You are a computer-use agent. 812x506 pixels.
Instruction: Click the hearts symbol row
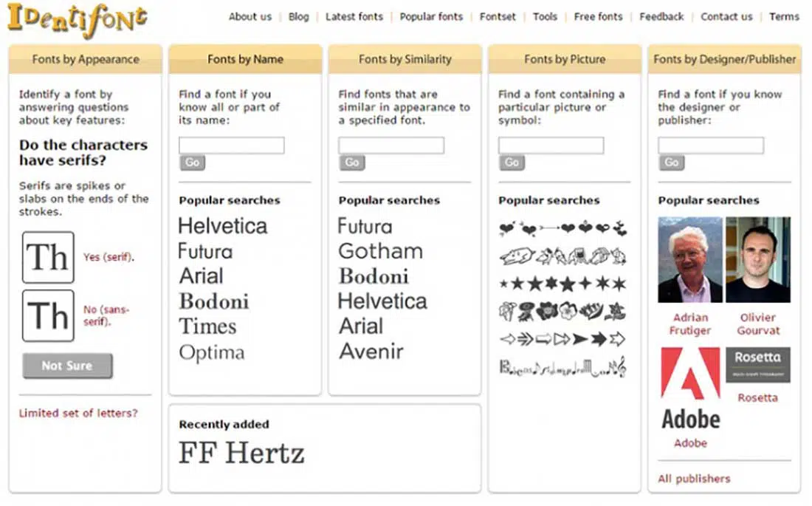tap(562, 229)
